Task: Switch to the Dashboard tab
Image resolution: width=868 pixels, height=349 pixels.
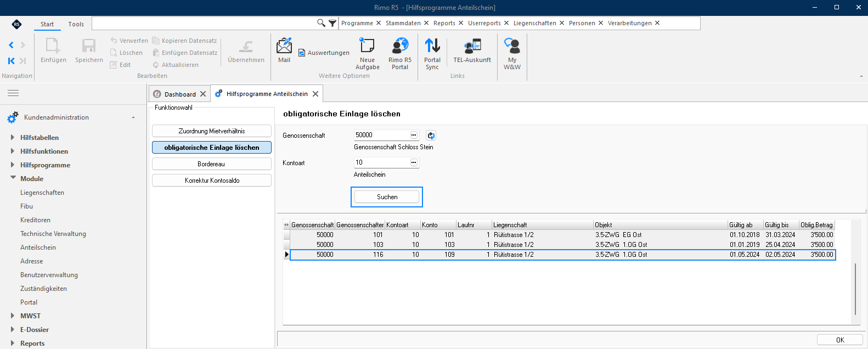Action: (x=180, y=94)
